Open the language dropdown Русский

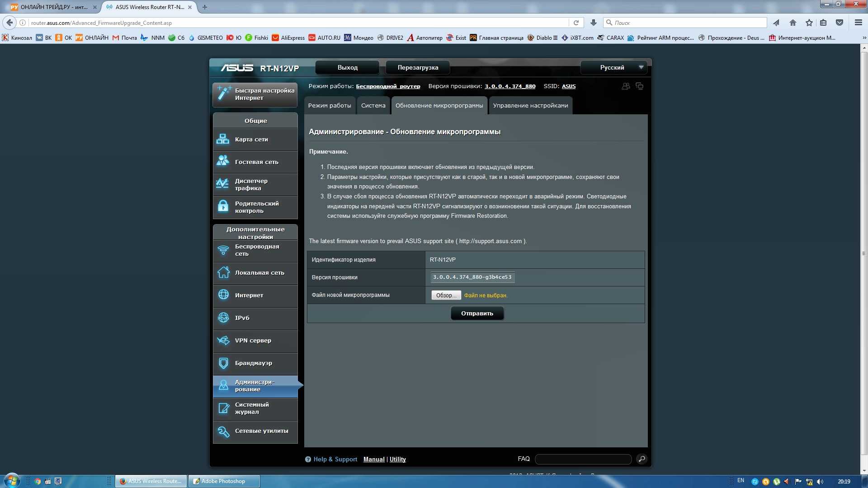[x=614, y=67]
